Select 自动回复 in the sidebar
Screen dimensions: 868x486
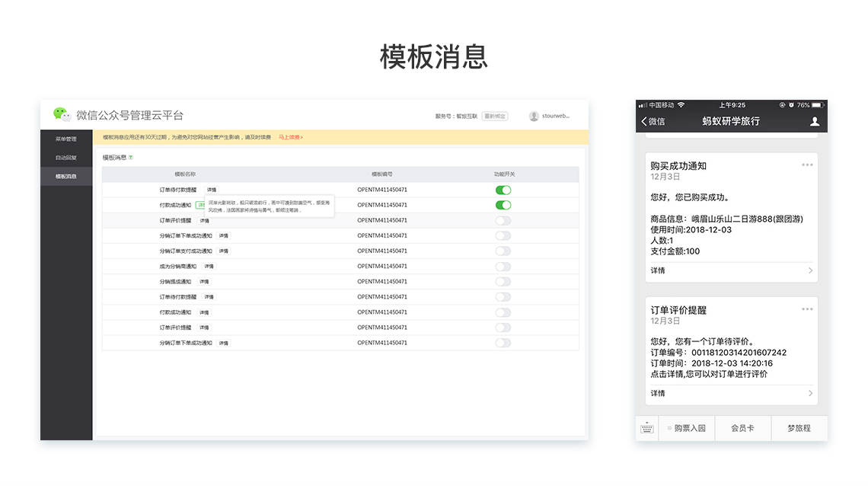point(66,158)
